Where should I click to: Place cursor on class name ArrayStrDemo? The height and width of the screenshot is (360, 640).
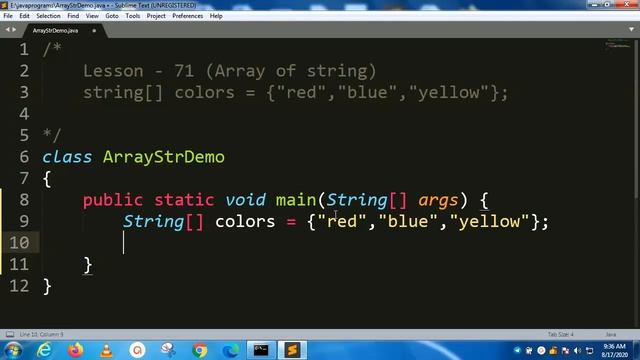coord(164,157)
